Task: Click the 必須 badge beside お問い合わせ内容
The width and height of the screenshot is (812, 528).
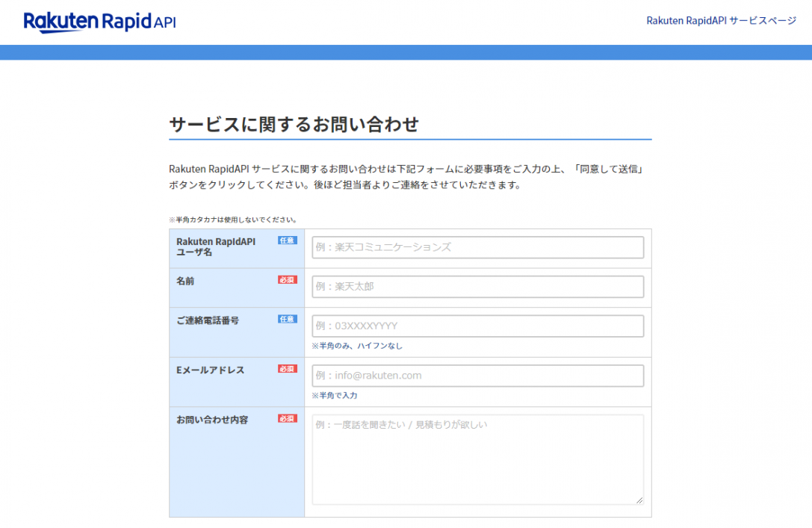Action: (x=288, y=419)
